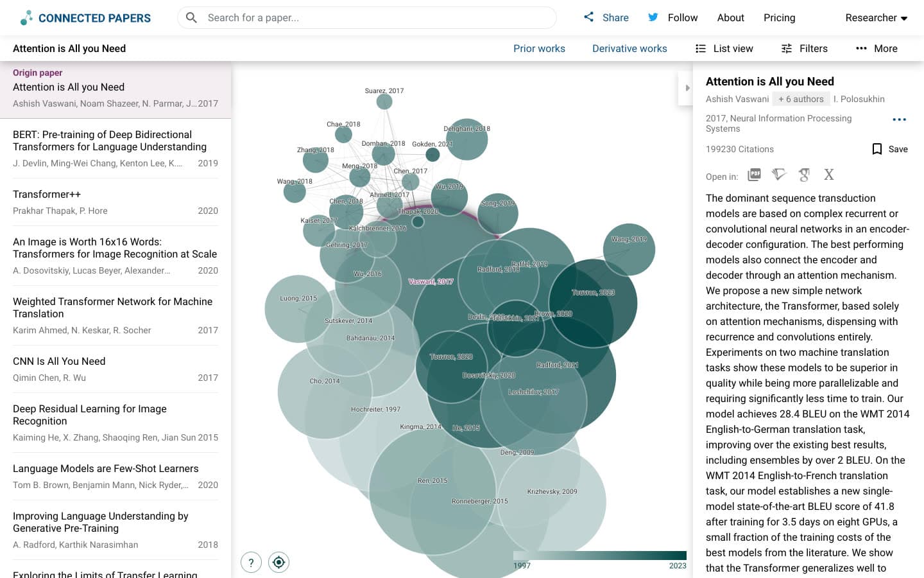This screenshot has width=924, height=578.
Task: Open the Filters sliders icon
Action: [x=787, y=48]
